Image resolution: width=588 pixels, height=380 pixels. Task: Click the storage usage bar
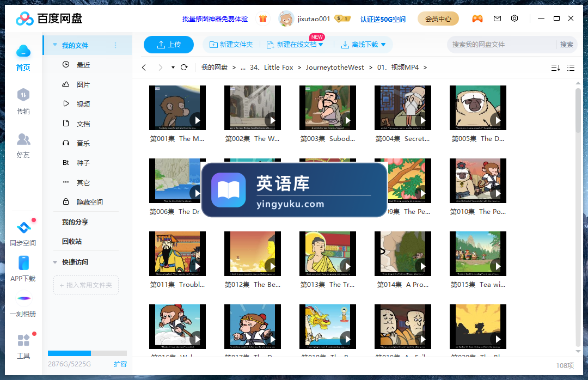(87, 353)
